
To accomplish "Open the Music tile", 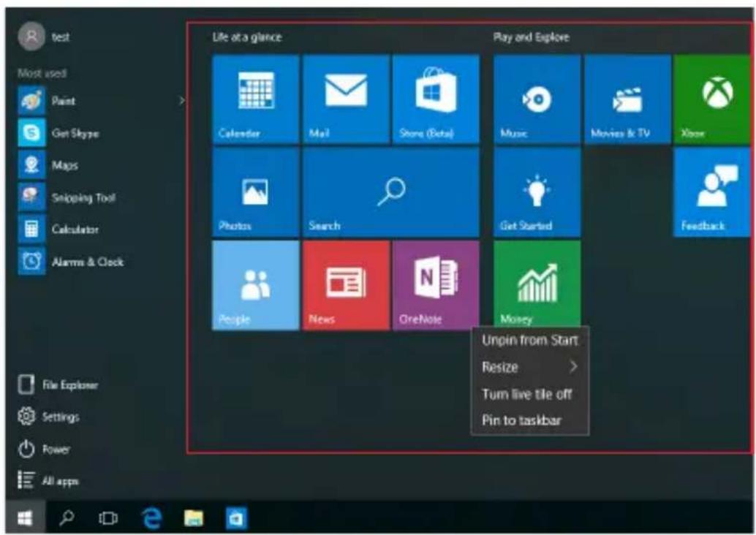I will point(537,99).
